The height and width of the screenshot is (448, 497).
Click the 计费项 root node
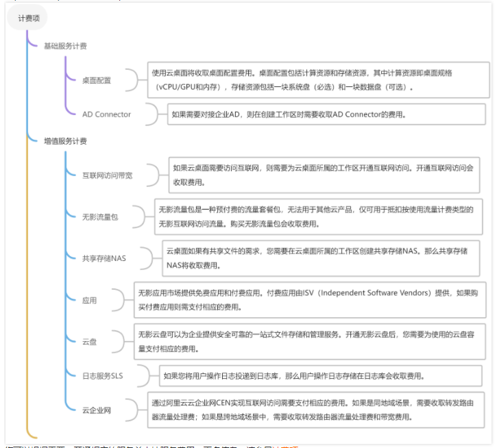[27, 18]
